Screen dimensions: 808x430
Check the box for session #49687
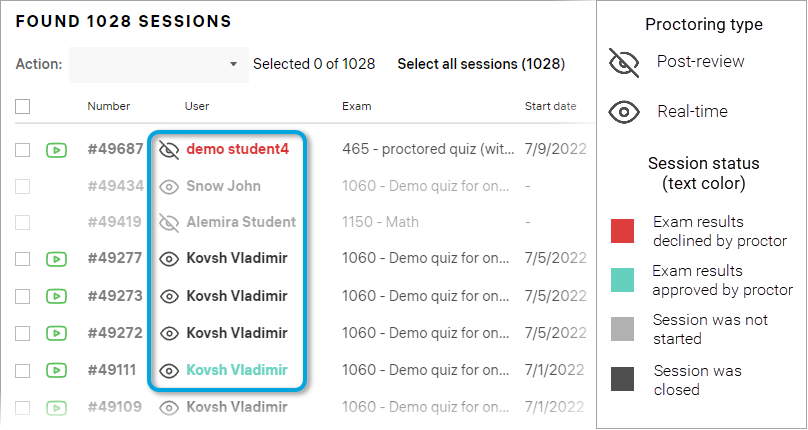click(23, 149)
